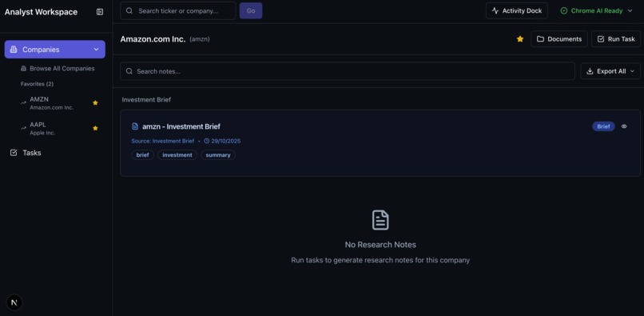Collapse the sidebar with the panel icon

pos(100,12)
